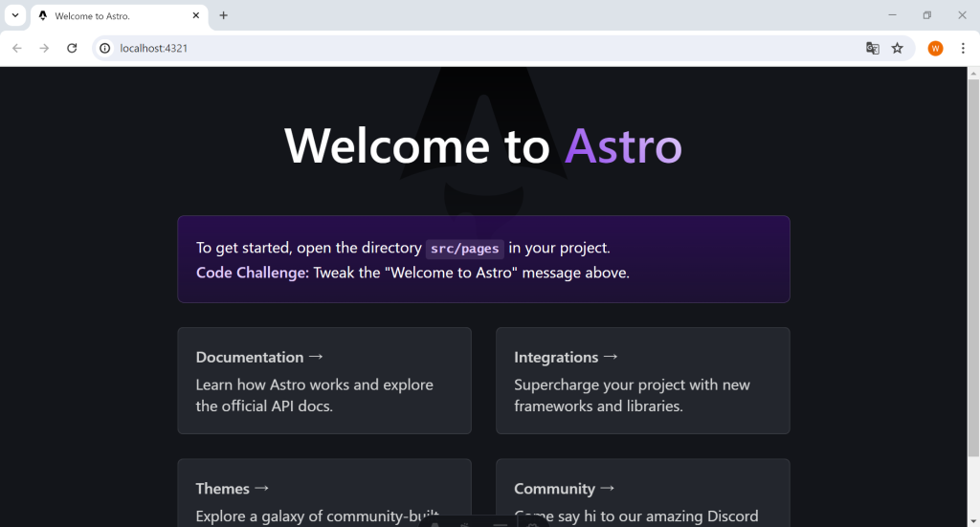Open the Integrations card link
Viewport: 980px width, 527px height.
point(642,381)
